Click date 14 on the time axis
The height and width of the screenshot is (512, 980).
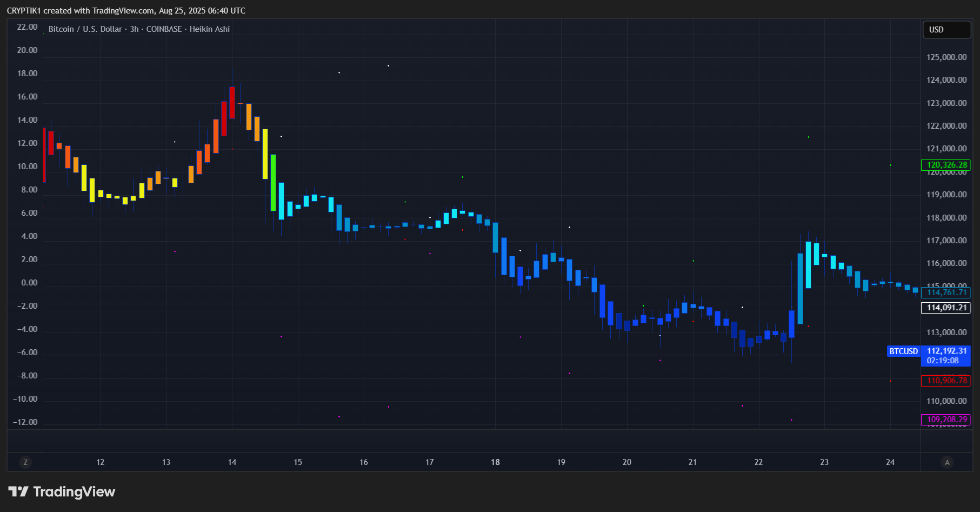pyautogui.click(x=232, y=462)
